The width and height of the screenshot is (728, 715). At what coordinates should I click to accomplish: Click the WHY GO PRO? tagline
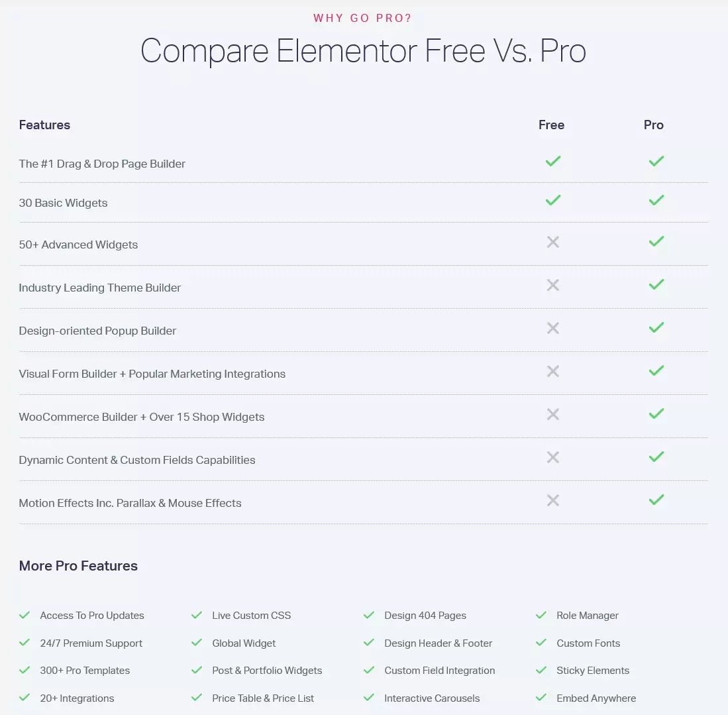pos(362,18)
